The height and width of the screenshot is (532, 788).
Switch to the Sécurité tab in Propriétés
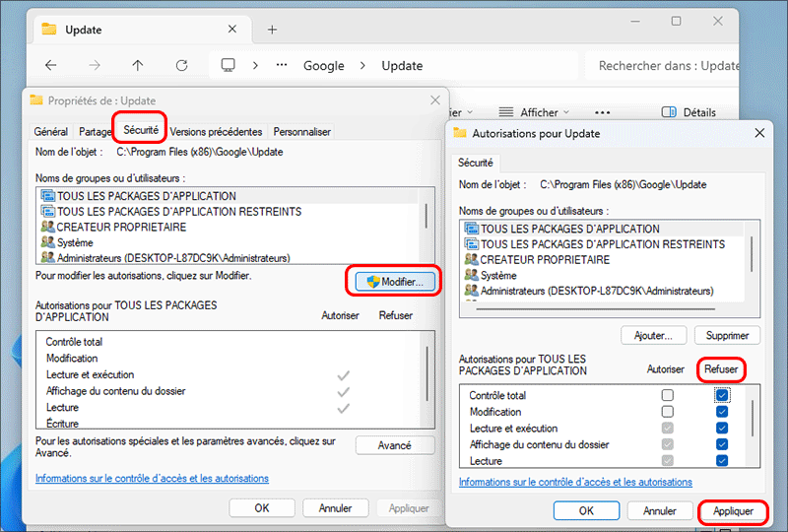(138, 131)
